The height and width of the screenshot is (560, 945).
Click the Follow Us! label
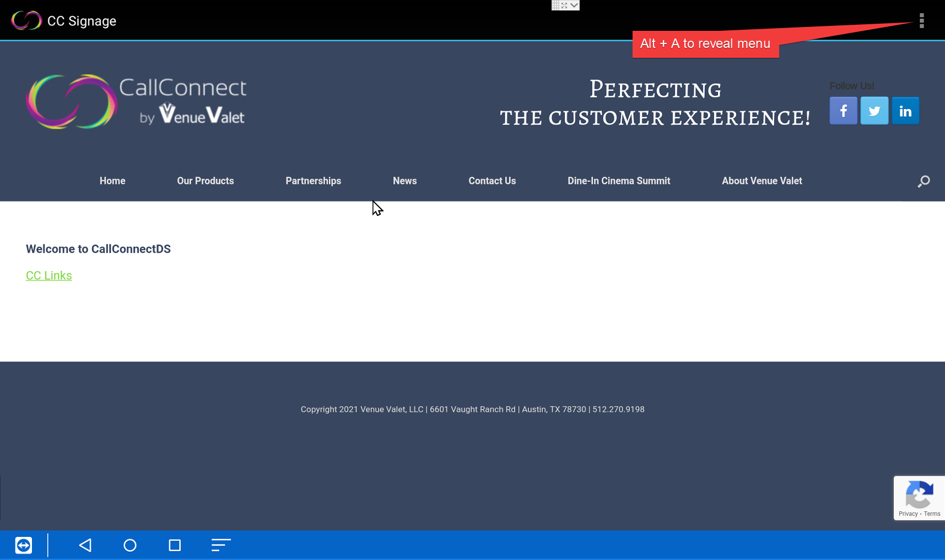[852, 86]
